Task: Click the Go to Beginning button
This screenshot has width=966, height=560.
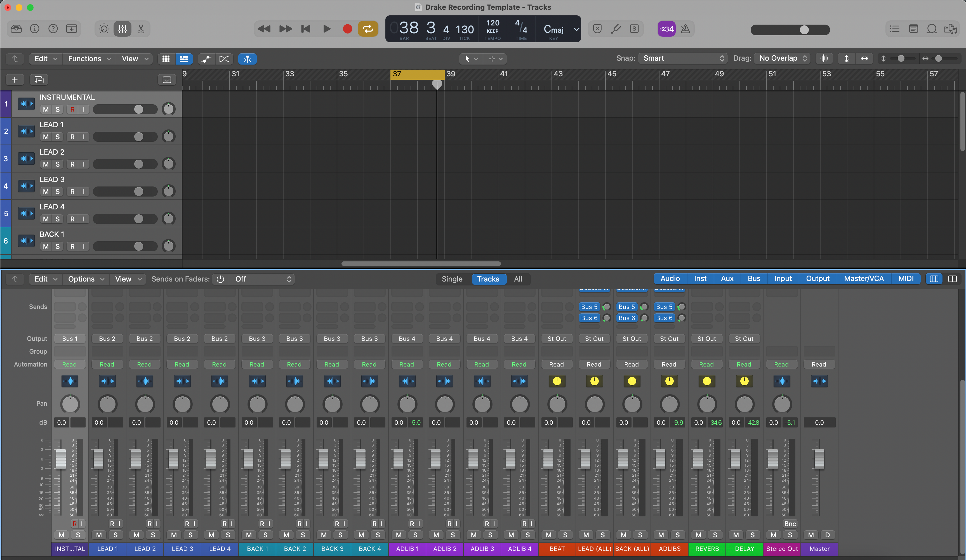Action: [305, 29]
